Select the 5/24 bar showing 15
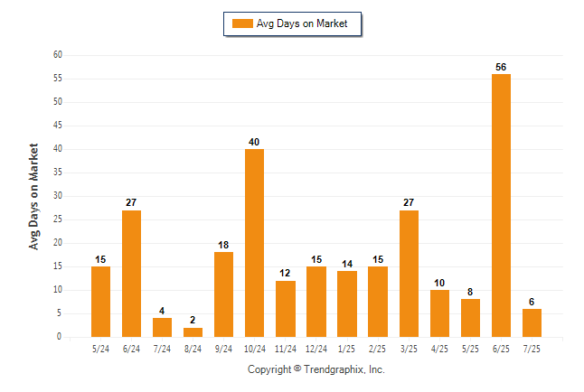 pos(100,302)
